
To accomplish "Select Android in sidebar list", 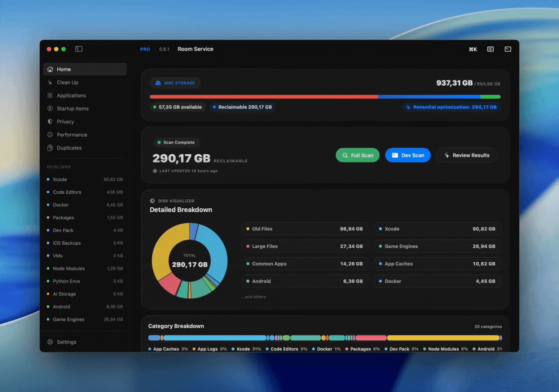I will (85, 307).
